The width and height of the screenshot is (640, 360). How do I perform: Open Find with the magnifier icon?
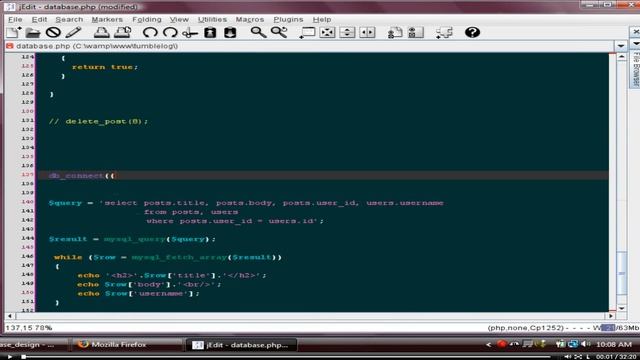(258, 32)
